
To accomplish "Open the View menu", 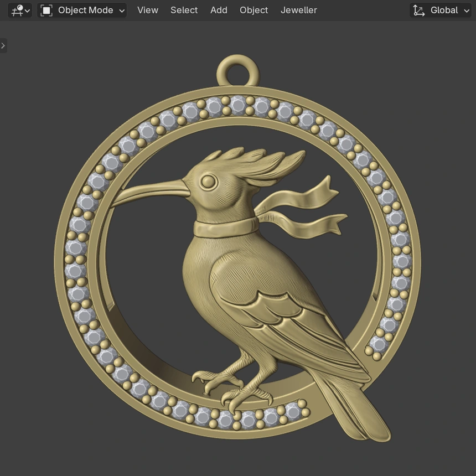I will (x=148, y=11).
